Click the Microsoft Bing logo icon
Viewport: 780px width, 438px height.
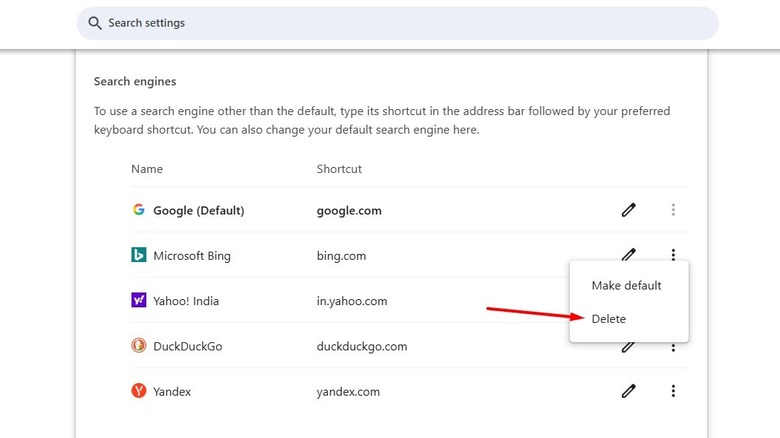(x=139, y=255)
